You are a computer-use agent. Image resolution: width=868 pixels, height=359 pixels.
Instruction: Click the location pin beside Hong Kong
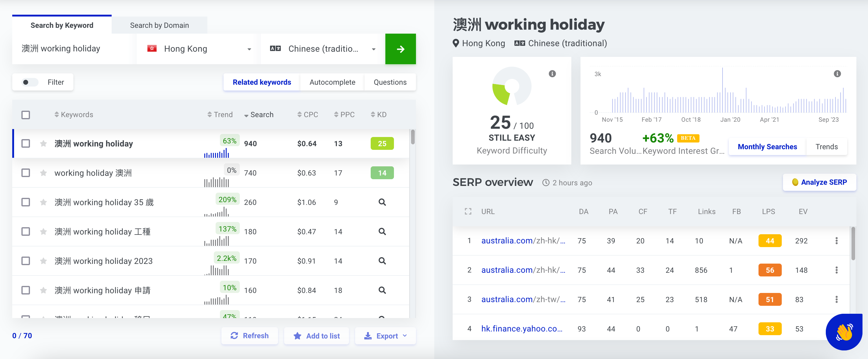(x=456, y=43)
